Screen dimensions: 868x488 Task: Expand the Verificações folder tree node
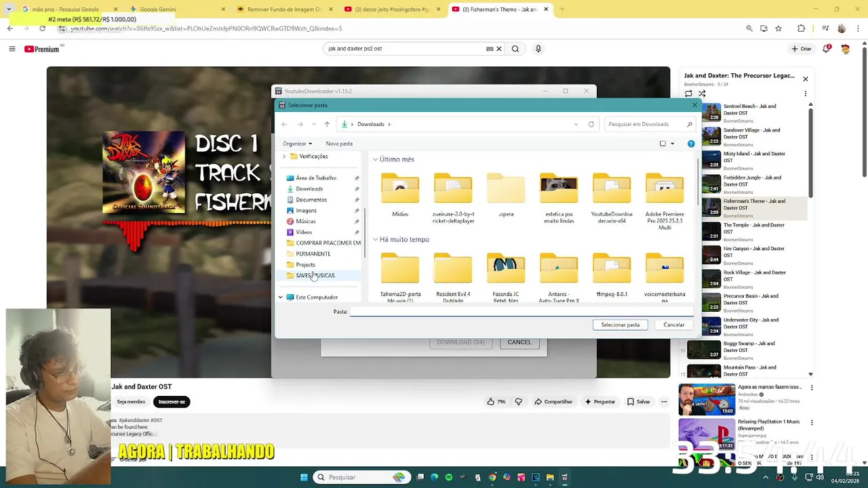(x=284, y=156)
